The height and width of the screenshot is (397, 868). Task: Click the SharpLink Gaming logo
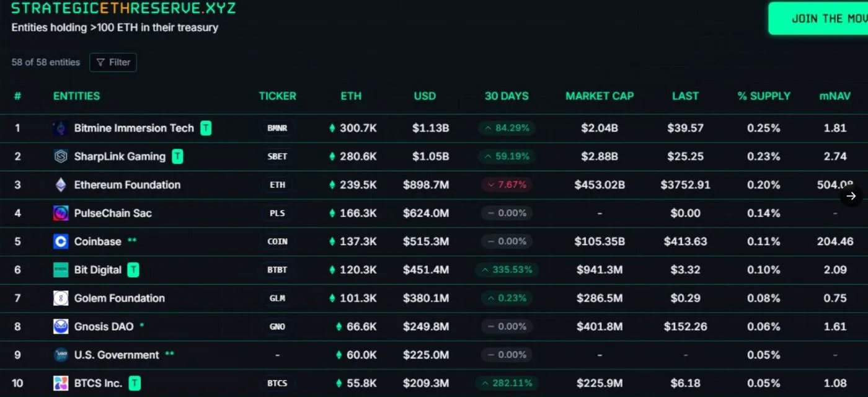(x=60, y=156)
